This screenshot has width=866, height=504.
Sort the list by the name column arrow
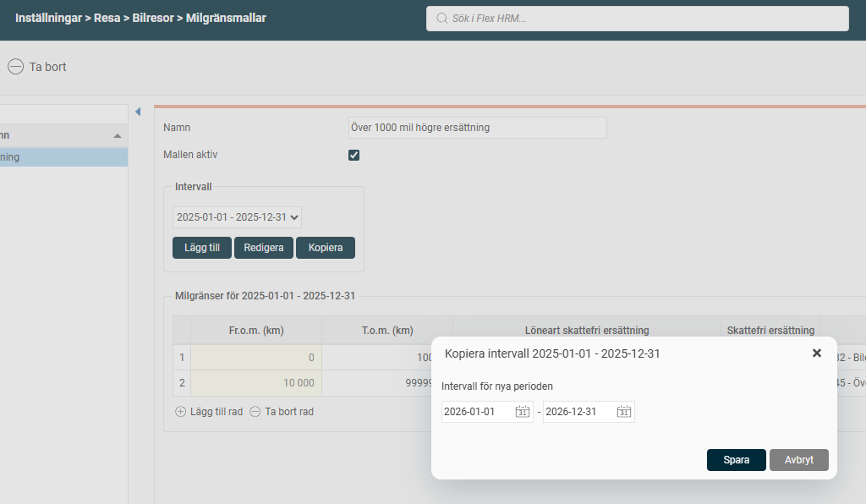pyautogui.click(x=117, y=135)
